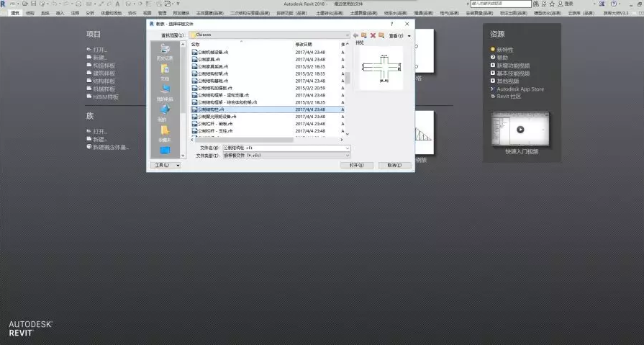Open the Revit application menu logo

pos(3,4)
